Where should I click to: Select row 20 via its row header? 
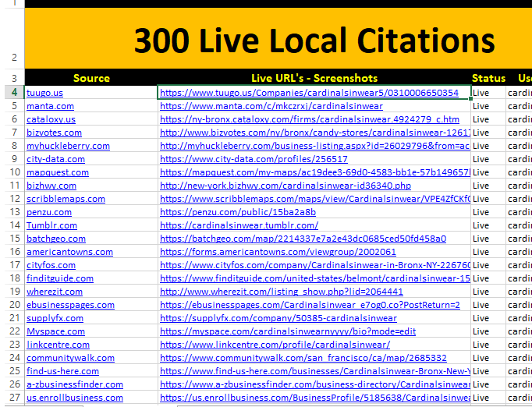12,305
